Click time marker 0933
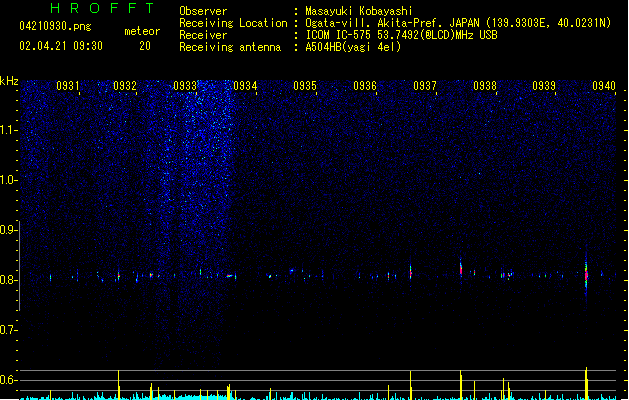This screenshot has width=629, height=400. (185, 86)
